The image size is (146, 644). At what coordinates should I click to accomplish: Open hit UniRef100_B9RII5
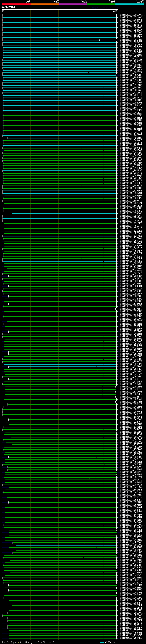[x=131, y=25]
